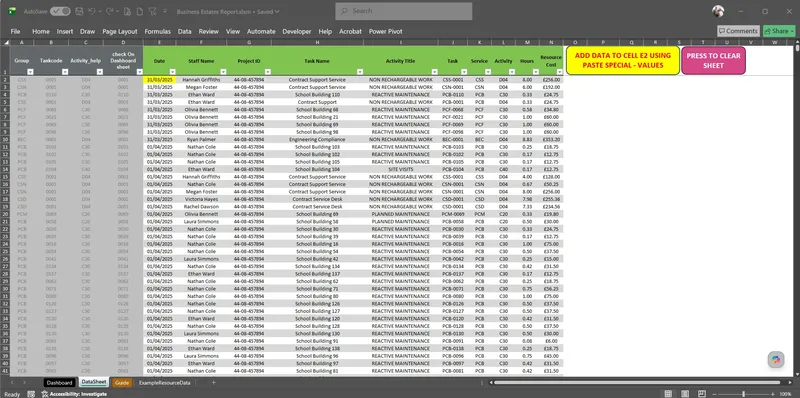
Task: Click the Search box in title bar
Action: coord(404,11)
